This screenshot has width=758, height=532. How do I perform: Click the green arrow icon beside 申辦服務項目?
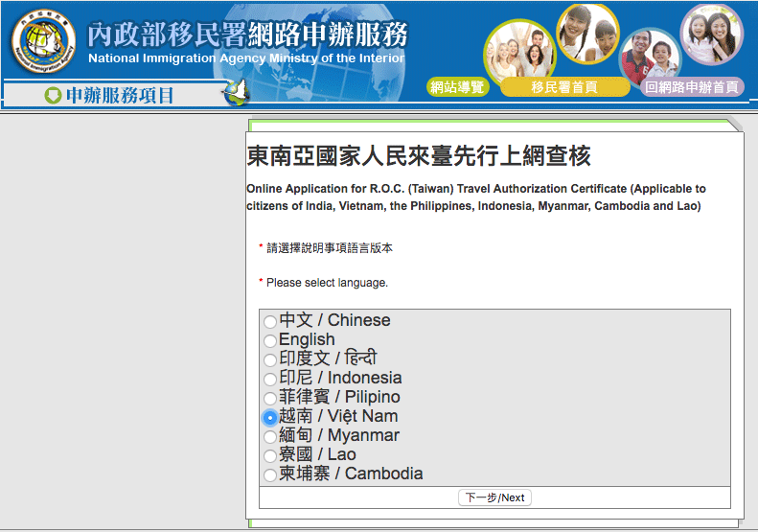click(53, 95)
